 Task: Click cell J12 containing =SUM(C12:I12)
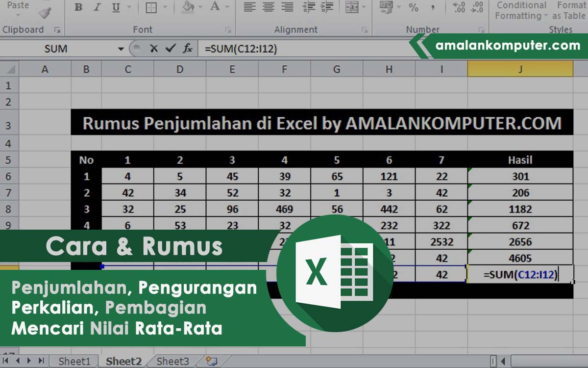coord(520,274)
